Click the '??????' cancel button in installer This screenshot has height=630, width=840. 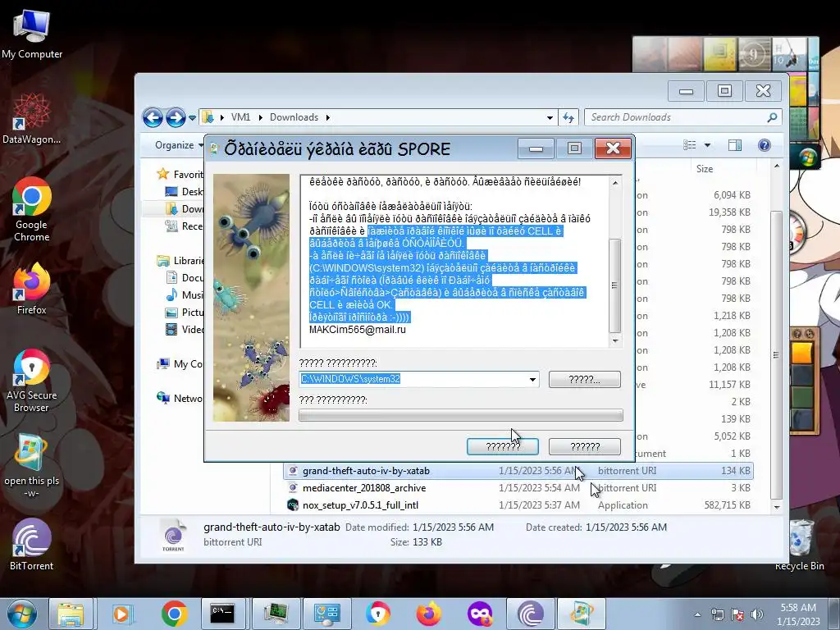584,446
